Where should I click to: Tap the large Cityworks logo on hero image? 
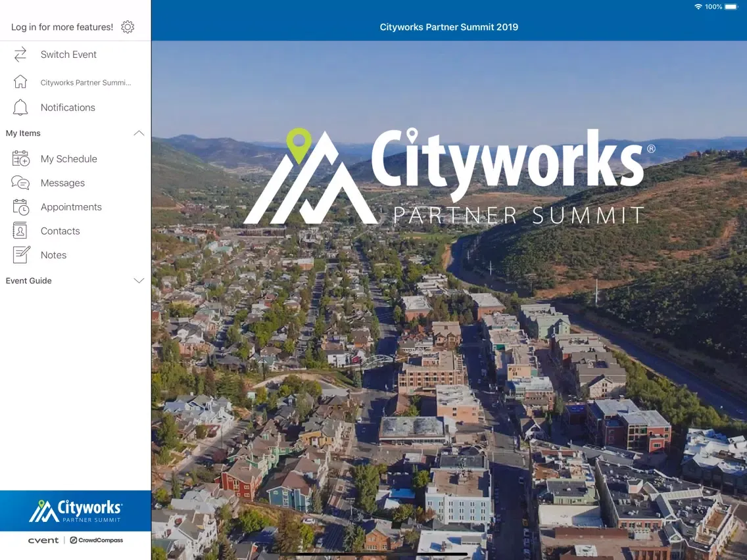[x=448, y=176]
